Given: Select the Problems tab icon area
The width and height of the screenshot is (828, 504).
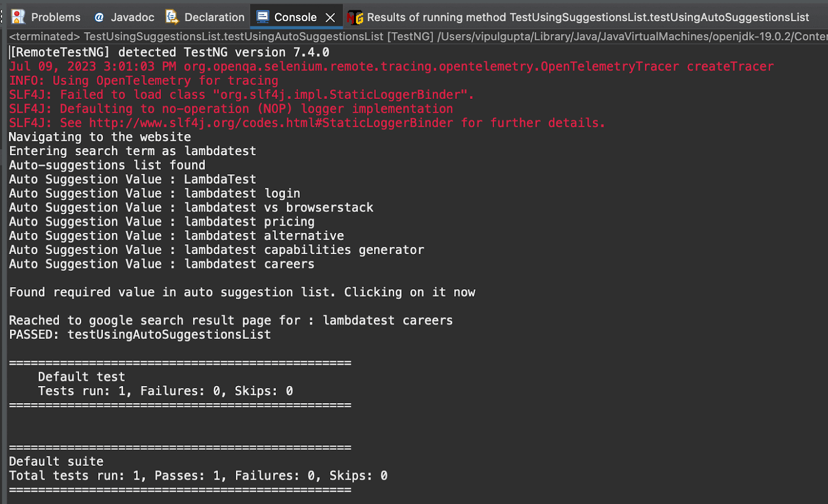Looking at the screenshot, I should (19, 17).
